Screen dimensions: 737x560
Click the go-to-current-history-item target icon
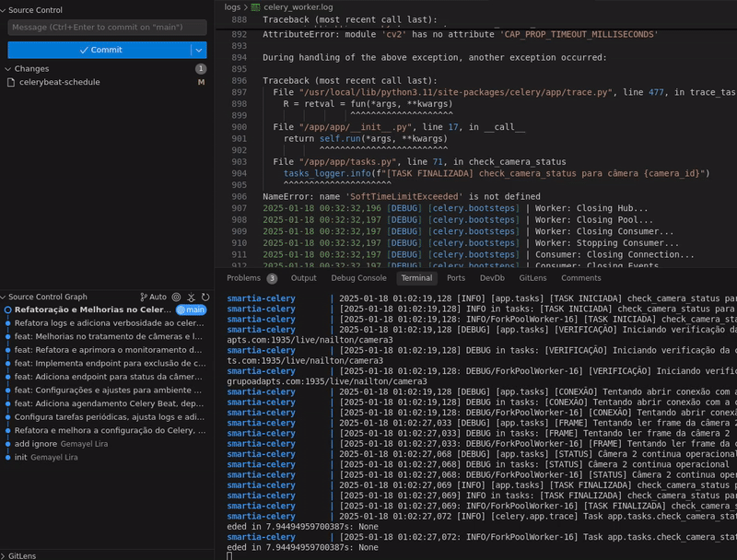[x=176, y=297]
